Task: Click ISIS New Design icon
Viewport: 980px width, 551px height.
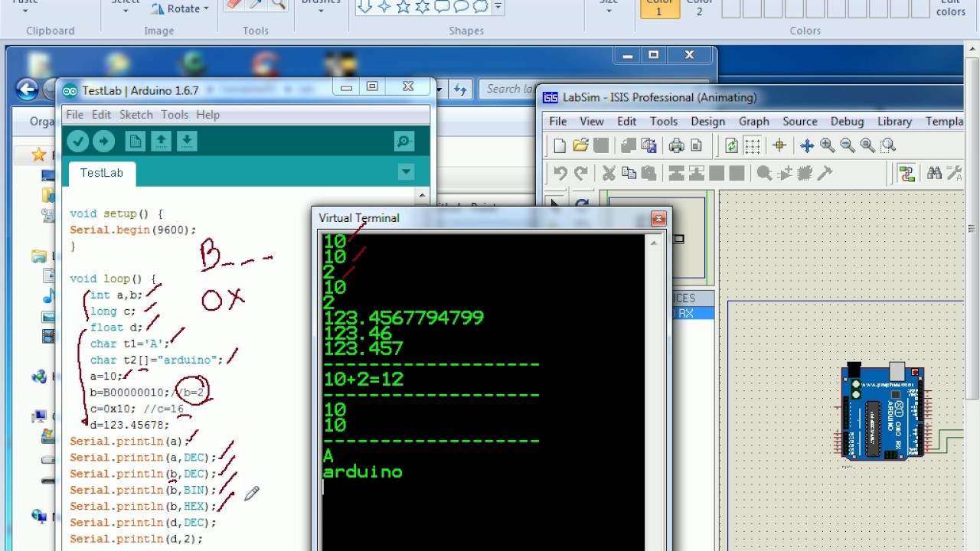Action: [x=560, y=145]
